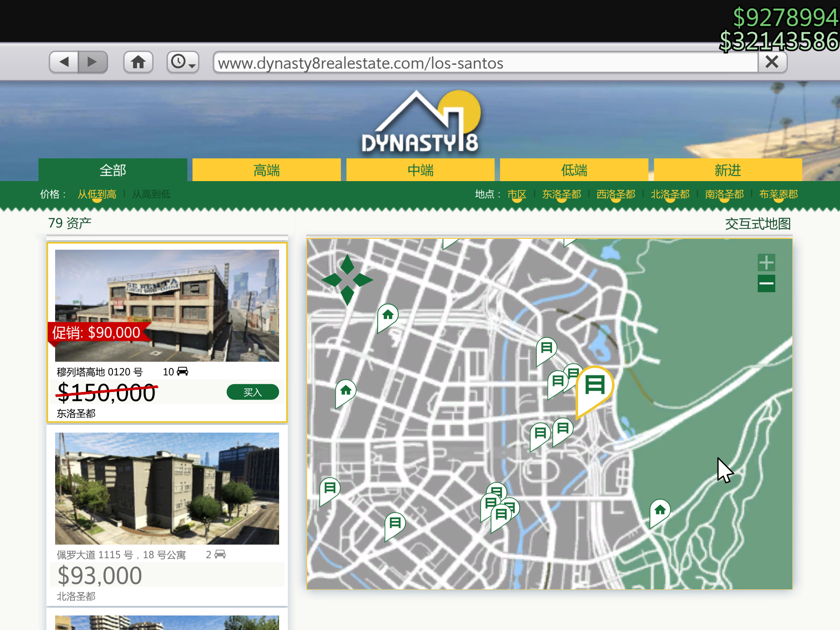
Task: Click the crossed-out $150,000 price
Action: point(106,392)
